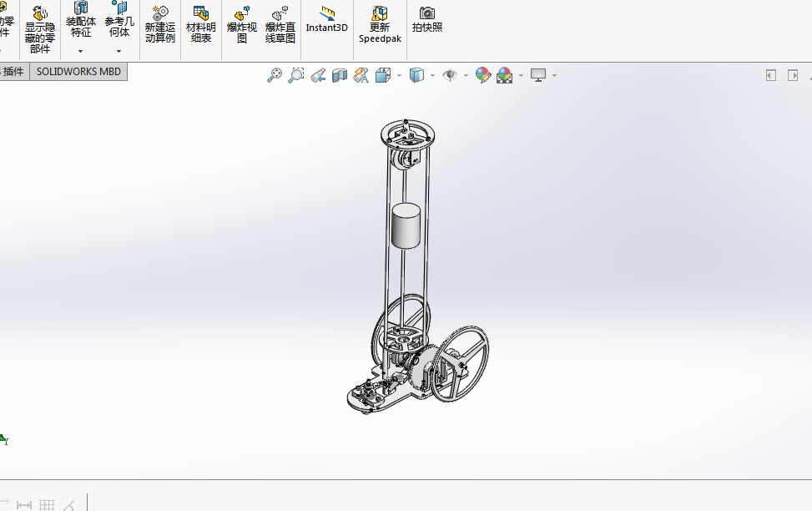This screenshot has height=511, width=812.
Task: Create a New Motion Study (新建运动算例)
Action: coord(160,25)
